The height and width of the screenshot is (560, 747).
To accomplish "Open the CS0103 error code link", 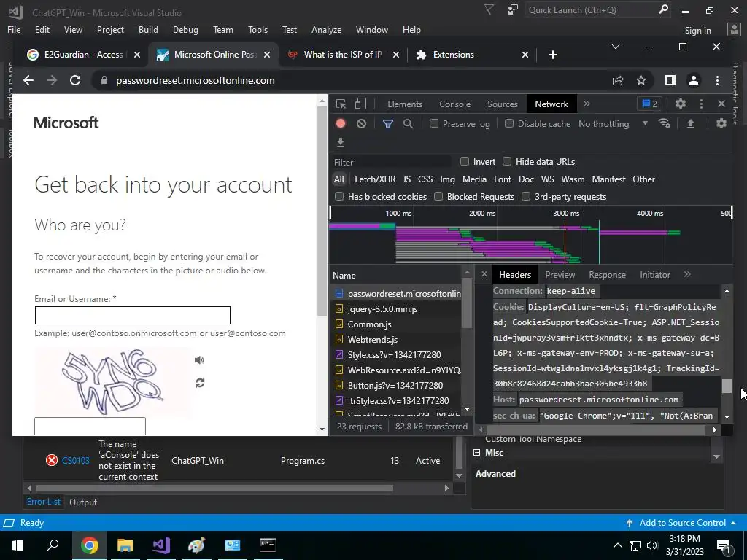I will 75,461.
